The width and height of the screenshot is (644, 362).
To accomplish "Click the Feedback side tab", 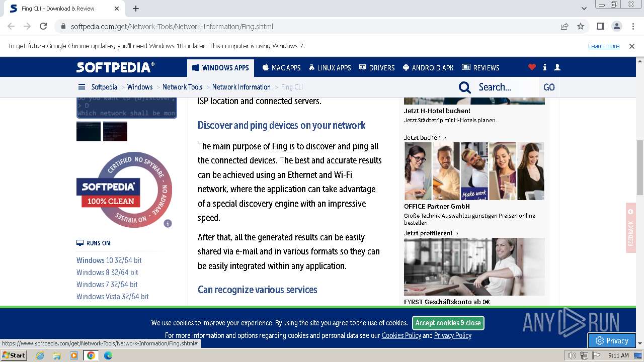I will pos(630,228).
